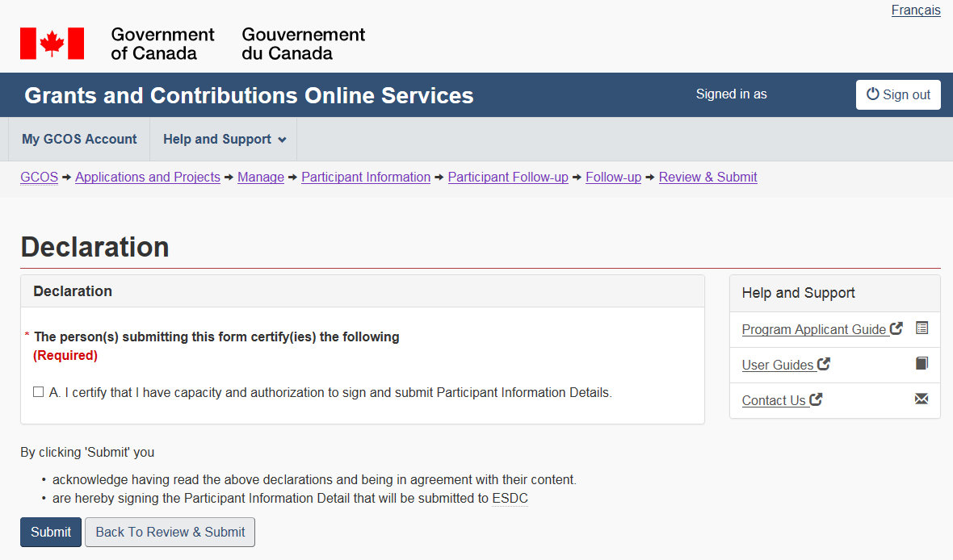Go Back To Review & Submit
The width and height of the screenshot is (953, 560).
170,533
